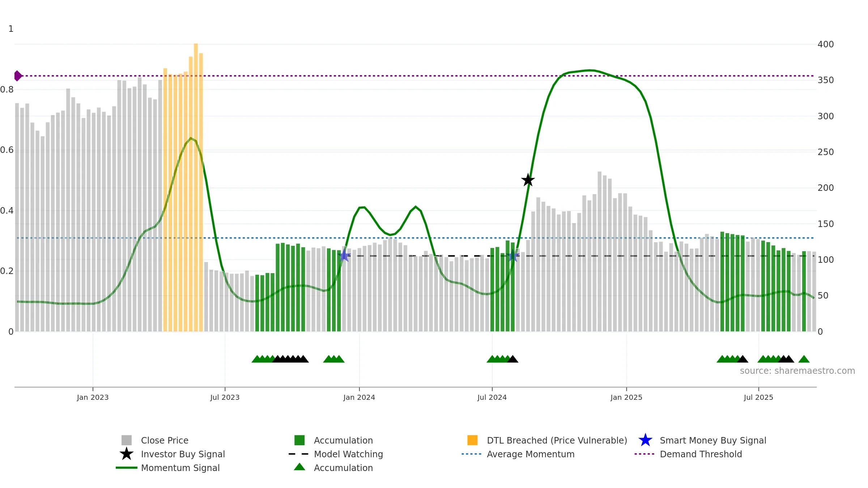Click the rightmost green accumulation triangle marker
This screenshot has height=488, width=868.
[804, 359]
